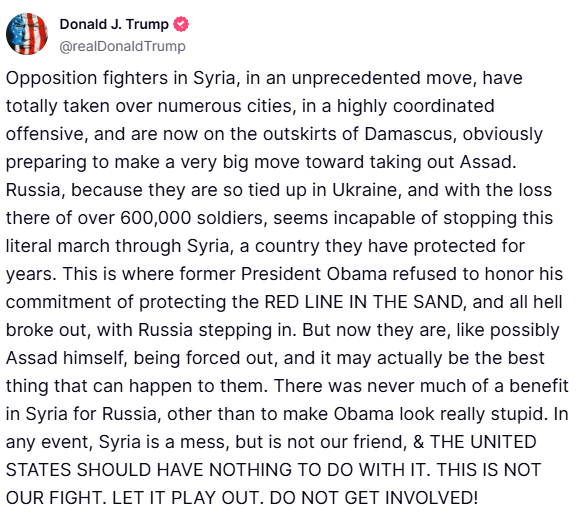
Task: Click the capitalized "RED LINE IN THE SAND" text
Action: 363,302
